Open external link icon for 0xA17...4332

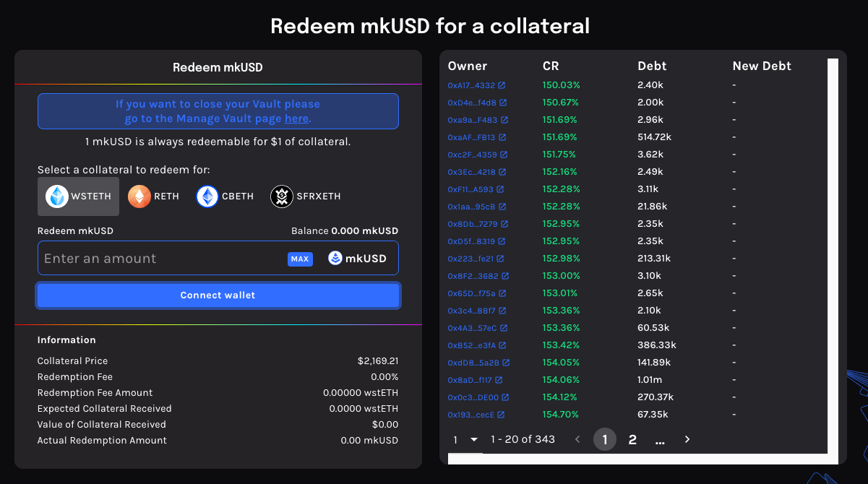(502, 85)
